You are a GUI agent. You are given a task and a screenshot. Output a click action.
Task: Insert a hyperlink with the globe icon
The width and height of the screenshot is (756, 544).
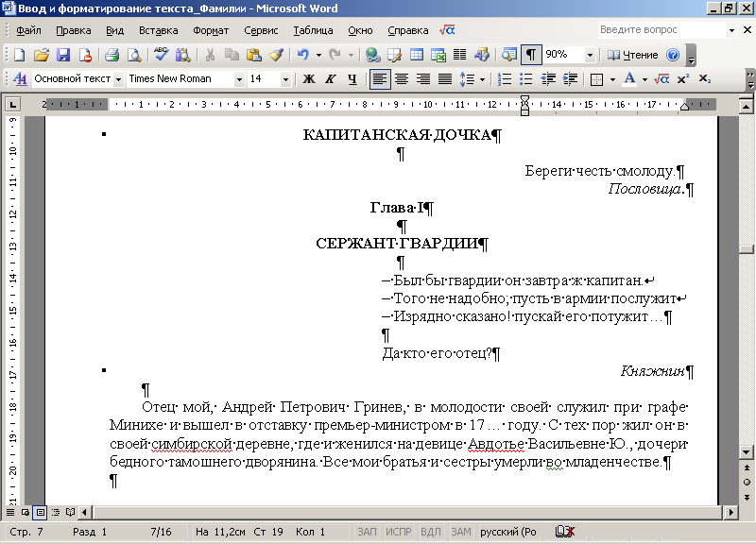pos(372,55)
